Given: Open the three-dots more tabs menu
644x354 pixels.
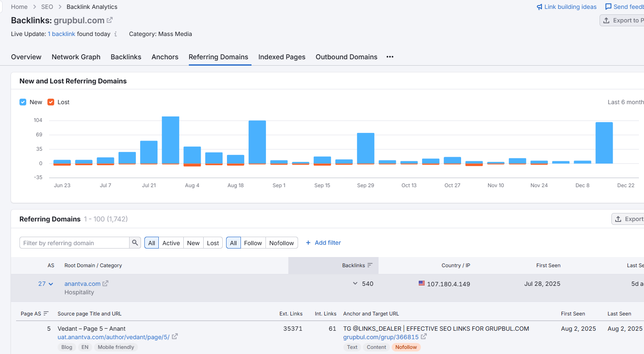Looking at the screenshot, I should (x=390, y=57).
